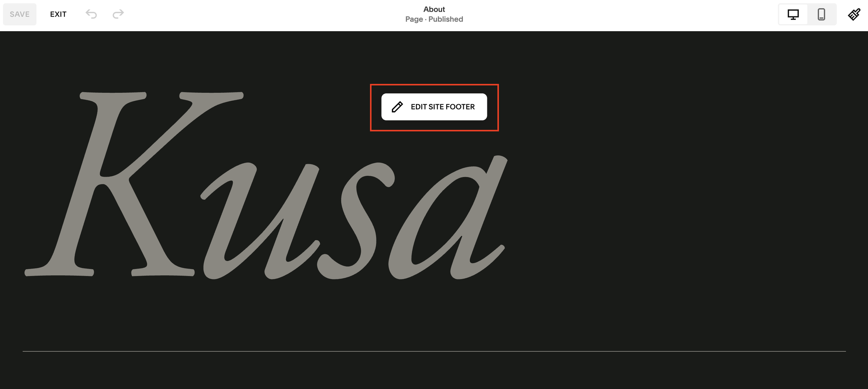Exit the page editor
Image resolution: width=868 pixels, height=389 pixels.
tap(58, 14)
